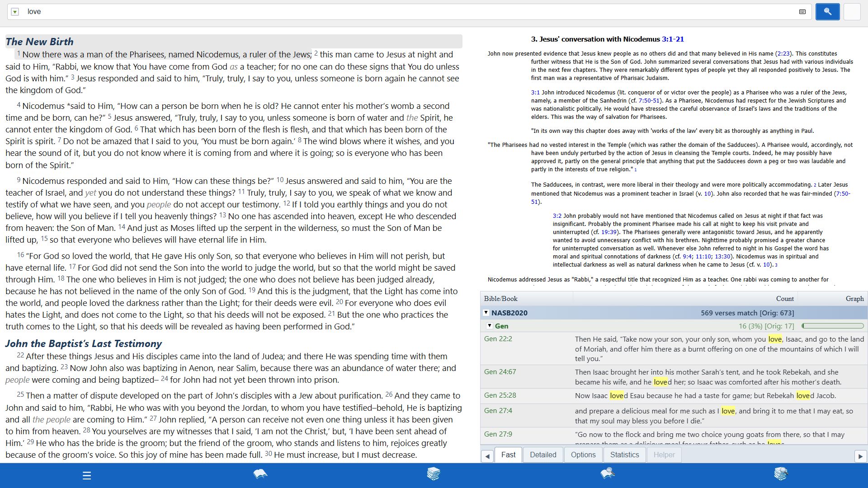Image resolution: width=868 pixels, height=488 pixels.
Task: Open search result Gen 24:67
Action: coord(500,372)
